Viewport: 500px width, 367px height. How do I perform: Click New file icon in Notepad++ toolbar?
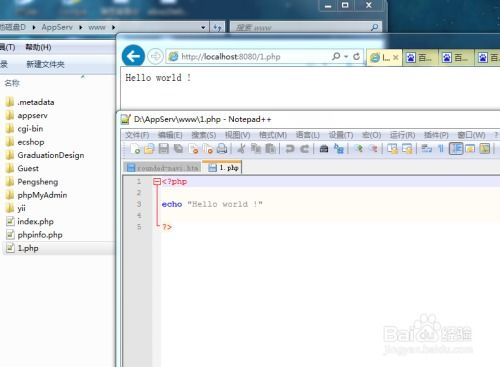click(135, 149)
